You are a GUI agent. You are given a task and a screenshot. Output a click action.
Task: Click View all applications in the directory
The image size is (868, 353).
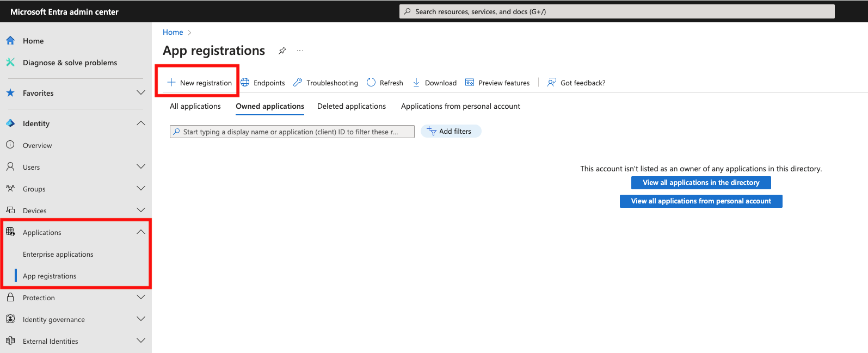coord(701,183)
